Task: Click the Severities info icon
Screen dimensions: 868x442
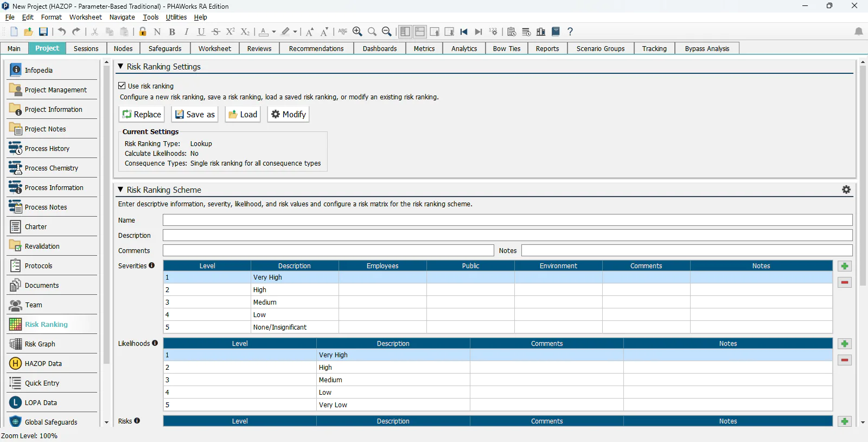Action: pos(152,266)
